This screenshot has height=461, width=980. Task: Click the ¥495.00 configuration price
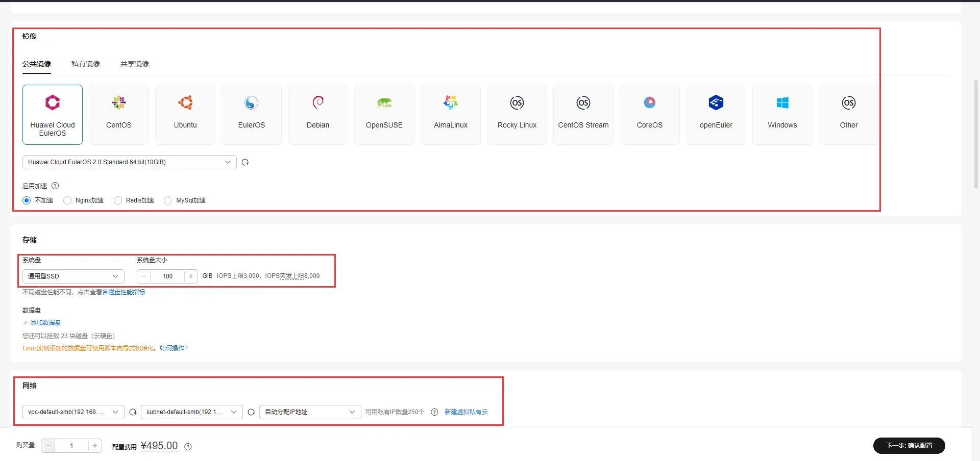pyautogui.click(x=159, y=446)
